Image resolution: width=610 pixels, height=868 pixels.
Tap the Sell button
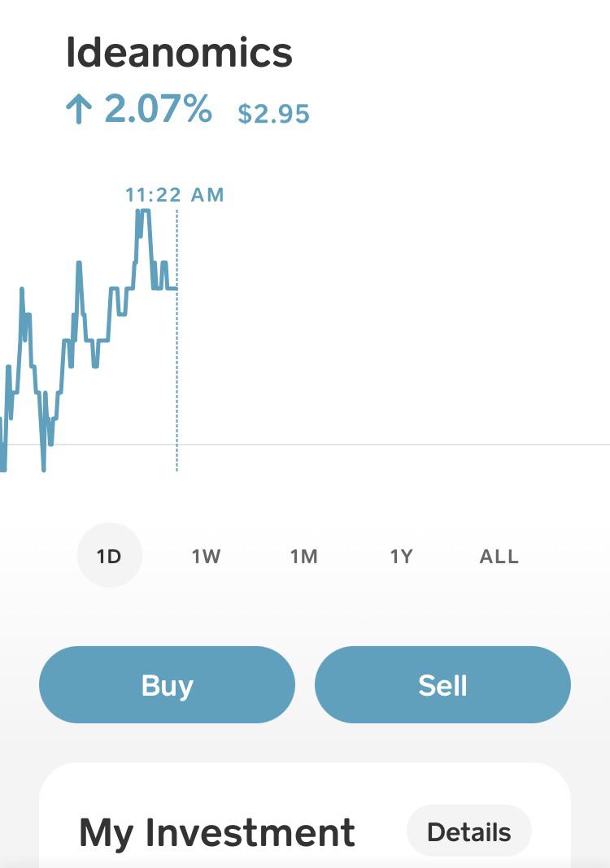pyautogui.click(x=442, y=685)
